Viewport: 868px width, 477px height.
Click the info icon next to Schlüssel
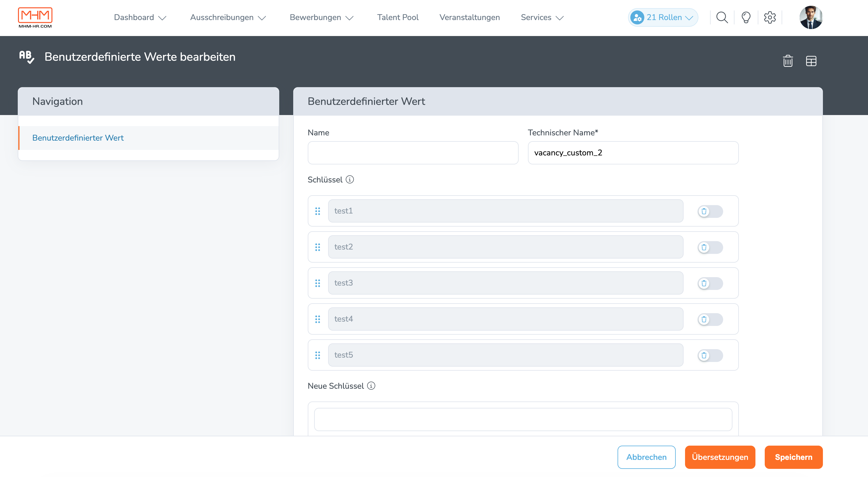(350, 180)
